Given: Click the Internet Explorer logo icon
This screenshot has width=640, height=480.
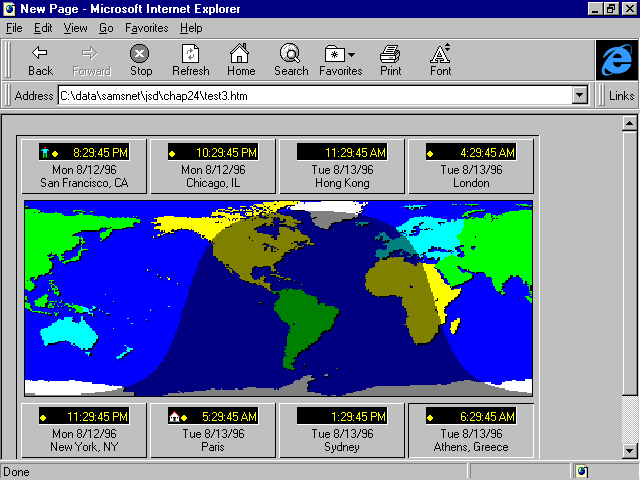Looking at the screenshot, I should (615, 60).
